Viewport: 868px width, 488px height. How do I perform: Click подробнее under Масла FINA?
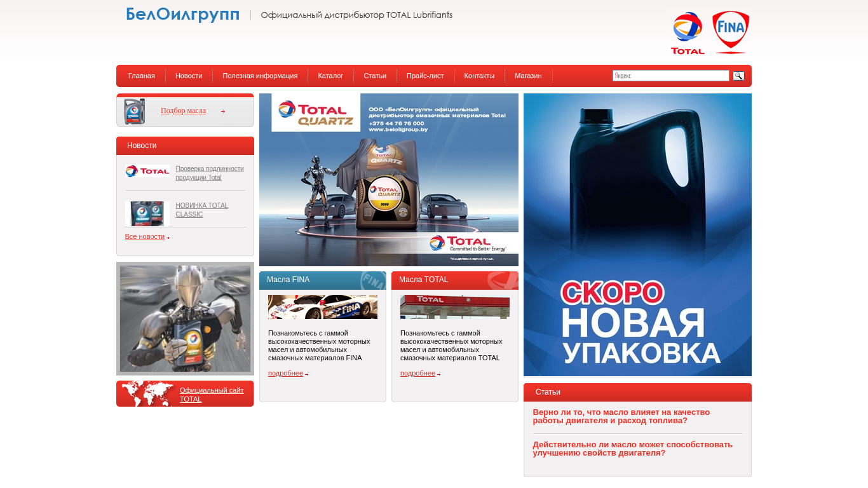[285, 373]
